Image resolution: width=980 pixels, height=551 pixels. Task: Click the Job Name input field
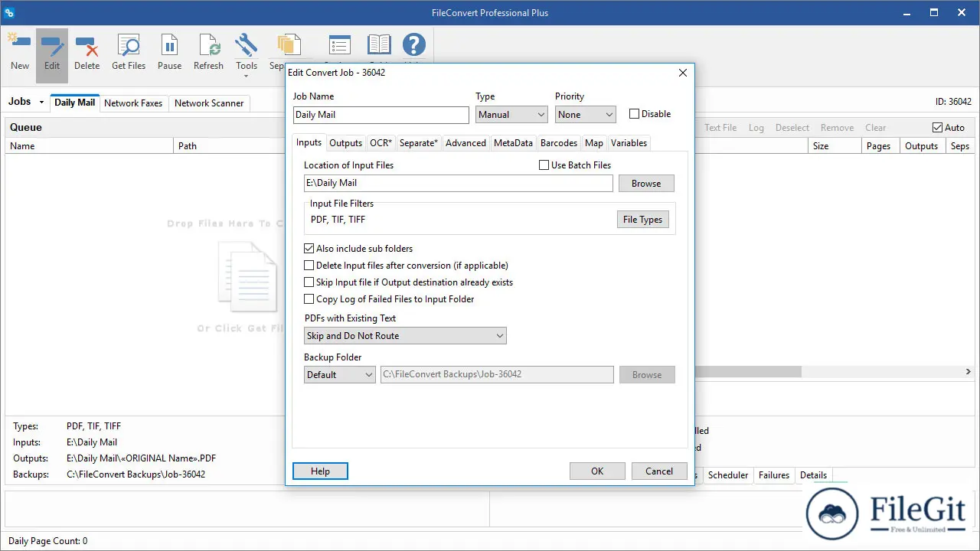coord(381,115)
